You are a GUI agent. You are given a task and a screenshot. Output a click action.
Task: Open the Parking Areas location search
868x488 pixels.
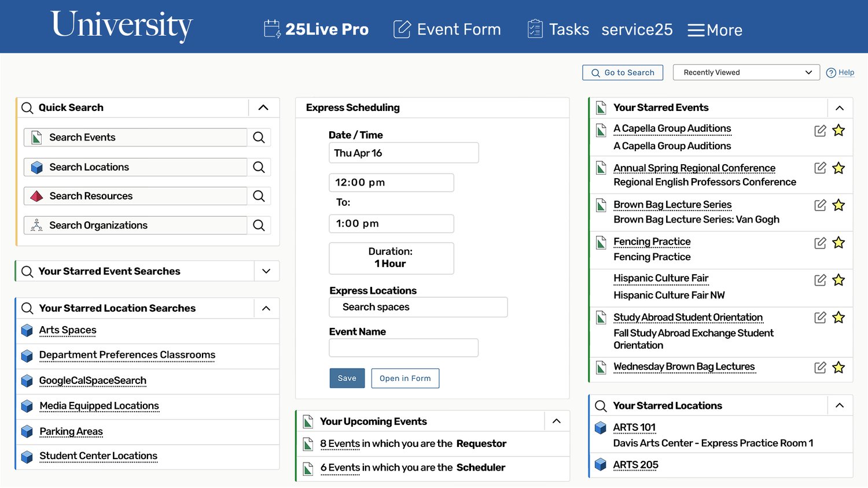[71, 431]
